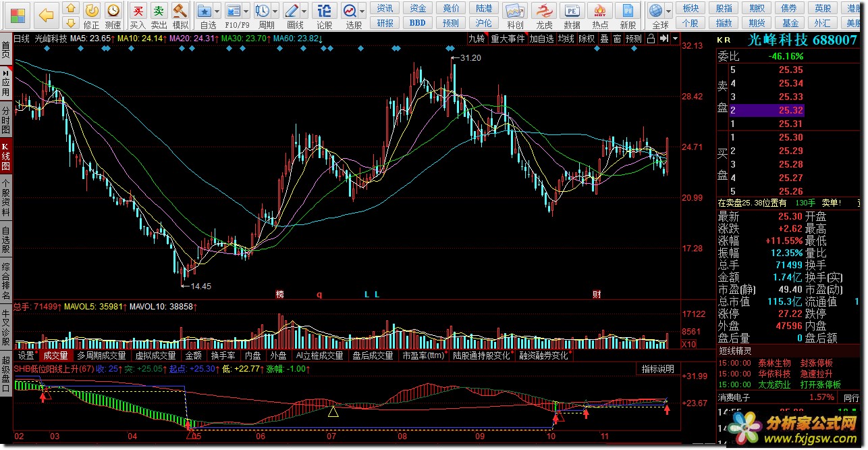Select the 市盈率(ttm) indicator tab
The image size is (868, 450).
point(425,355)
